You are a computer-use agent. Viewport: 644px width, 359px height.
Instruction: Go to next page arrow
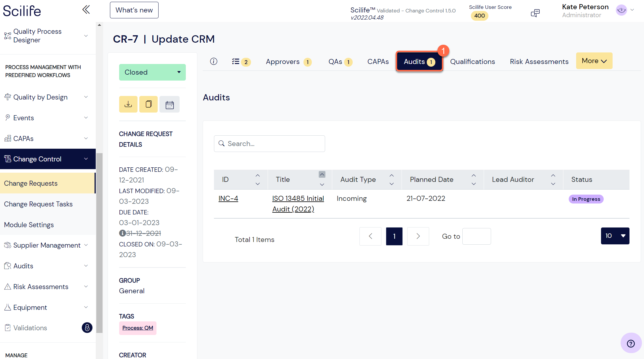tap(418, 236)
